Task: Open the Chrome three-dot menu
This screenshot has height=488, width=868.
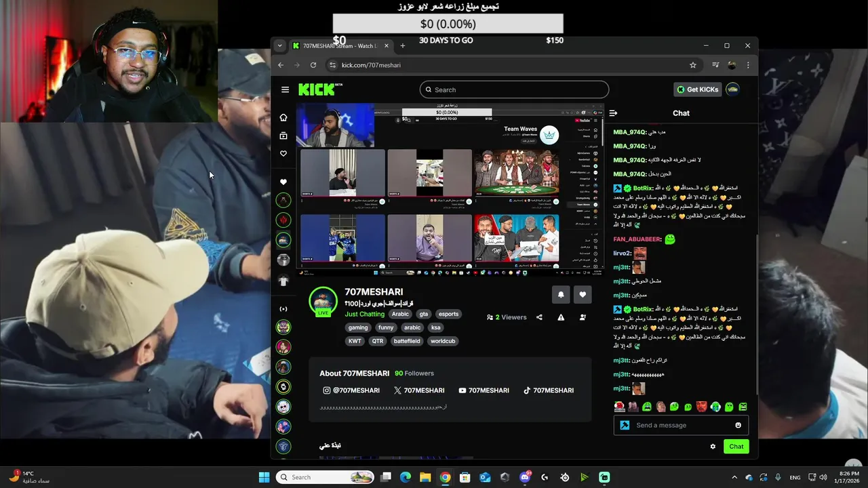Action: click(x=748, y=65)
